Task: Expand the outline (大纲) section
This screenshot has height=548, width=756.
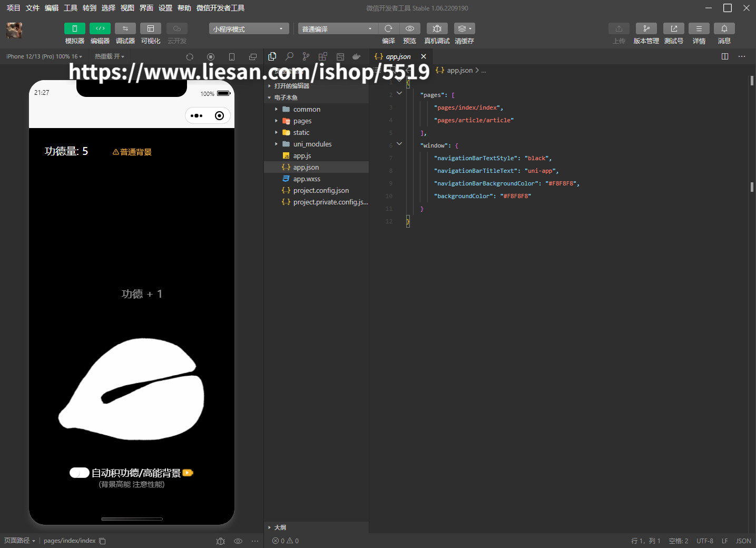Action: click(316, 527)
